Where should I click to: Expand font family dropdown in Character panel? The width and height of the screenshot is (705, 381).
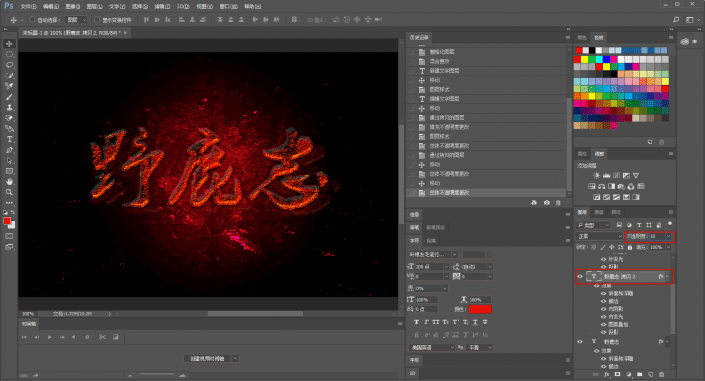point(455,255)
